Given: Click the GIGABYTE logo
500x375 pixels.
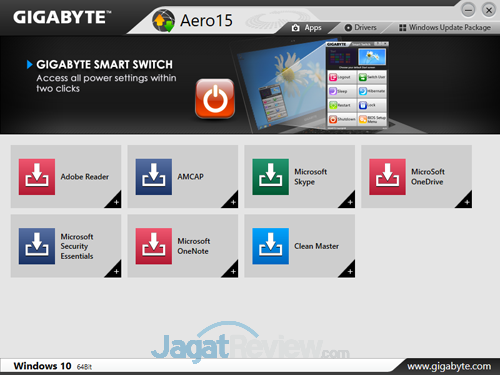Looking at the screenshot, I should click(62, 17).
